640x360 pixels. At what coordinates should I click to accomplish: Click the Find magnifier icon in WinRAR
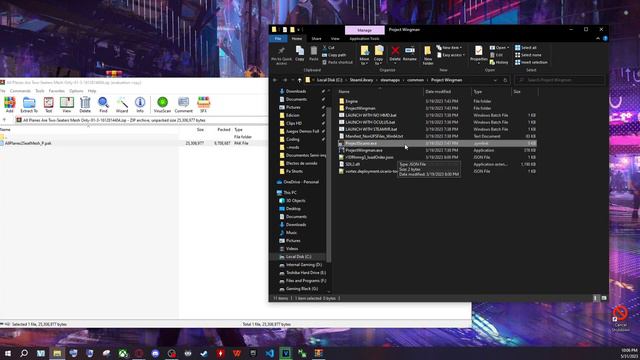[x=103, y=104]
